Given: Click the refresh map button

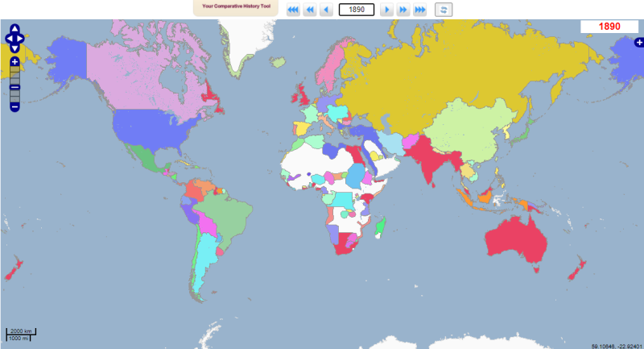Looking at the screenshot, I should coord(444,10).
